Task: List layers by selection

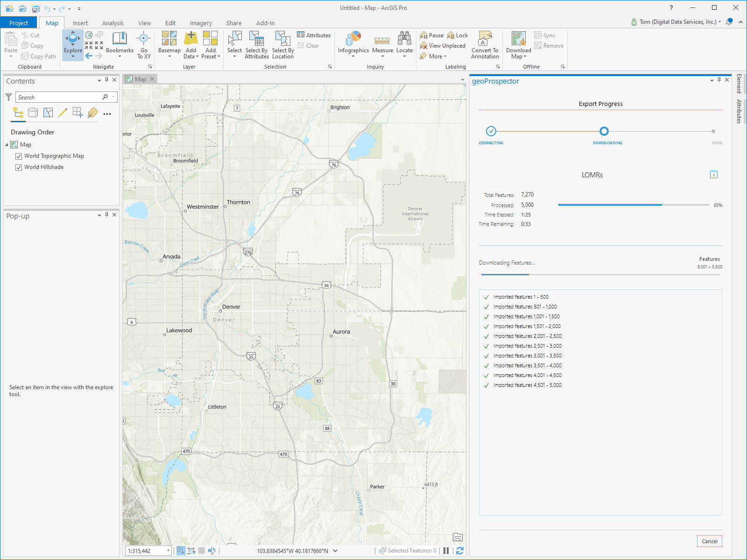Action: pyautogui.click(x=48, y=112)
